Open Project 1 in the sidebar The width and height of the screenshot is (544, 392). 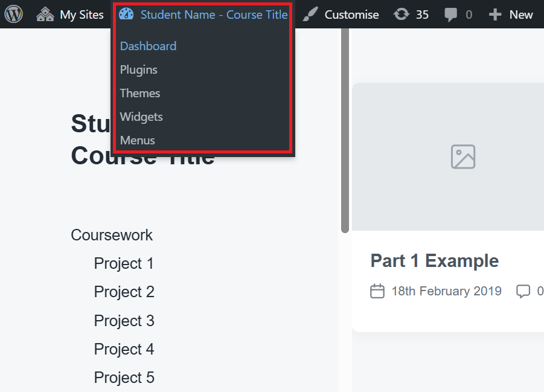(124, 263)
